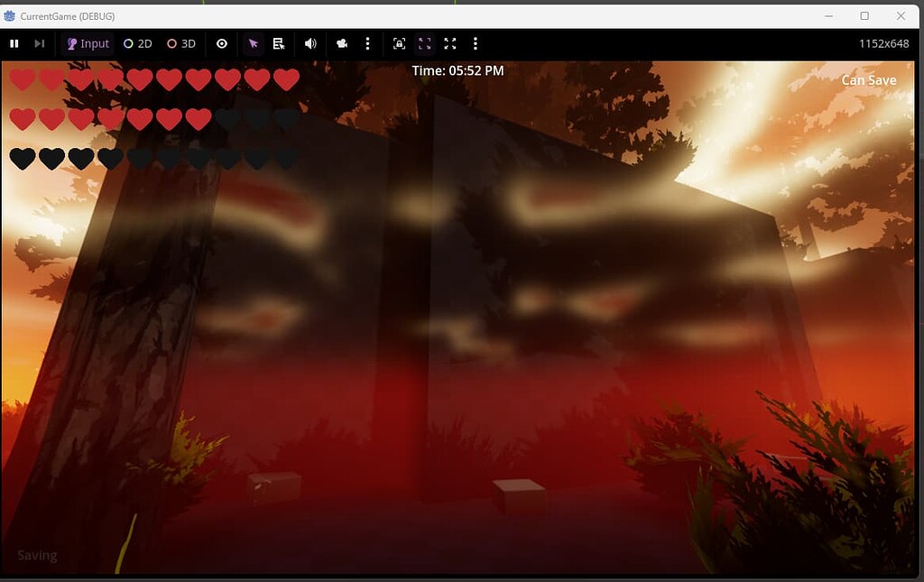Enable keep aspect ratio scaling mode

pos(424,43)
